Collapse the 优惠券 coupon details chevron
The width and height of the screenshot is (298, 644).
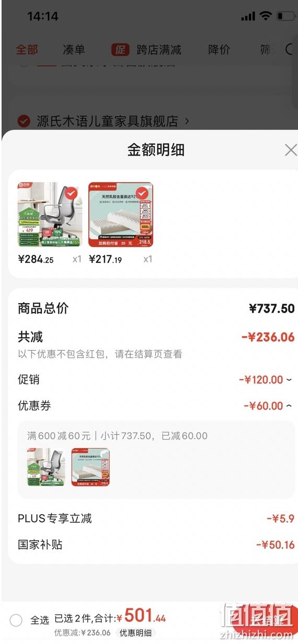point(289,406)
